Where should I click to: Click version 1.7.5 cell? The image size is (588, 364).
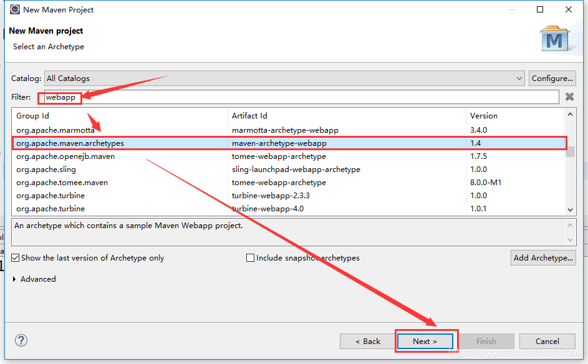(478, 156)
